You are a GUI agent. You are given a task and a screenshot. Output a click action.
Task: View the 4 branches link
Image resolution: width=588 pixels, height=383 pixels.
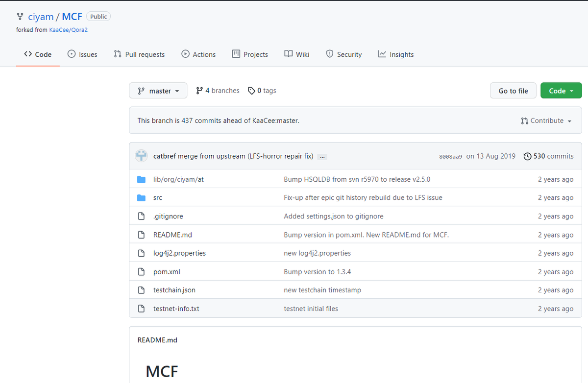pos(218,91)
